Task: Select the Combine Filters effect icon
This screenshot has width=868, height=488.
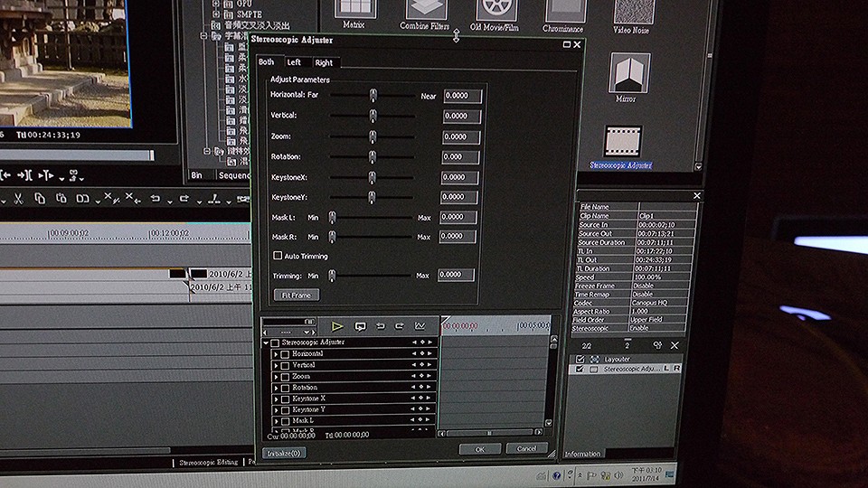Action: click(425, 9)
